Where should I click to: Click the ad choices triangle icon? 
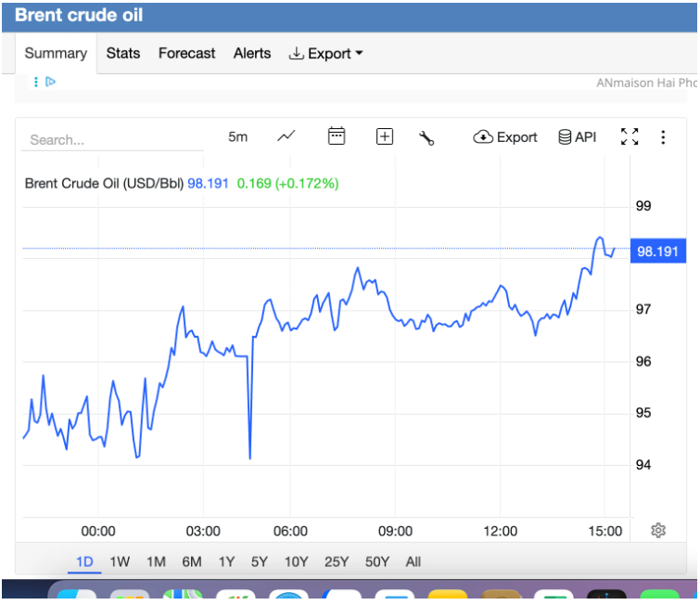tap(51, 82)
